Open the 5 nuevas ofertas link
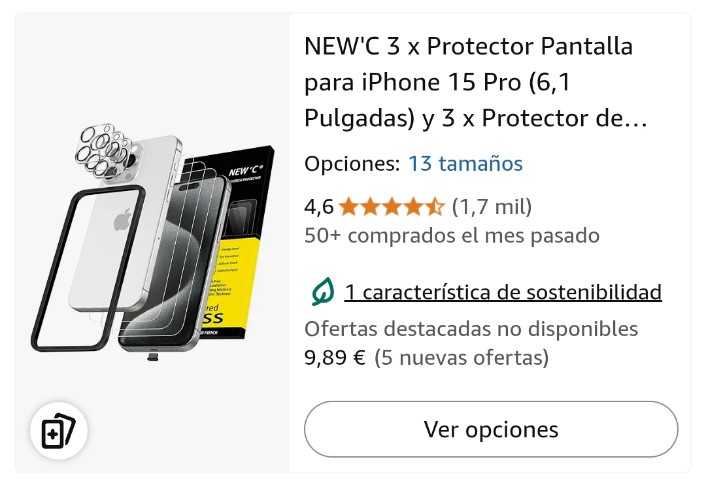The image size is (706, 483). coord(462,358)
